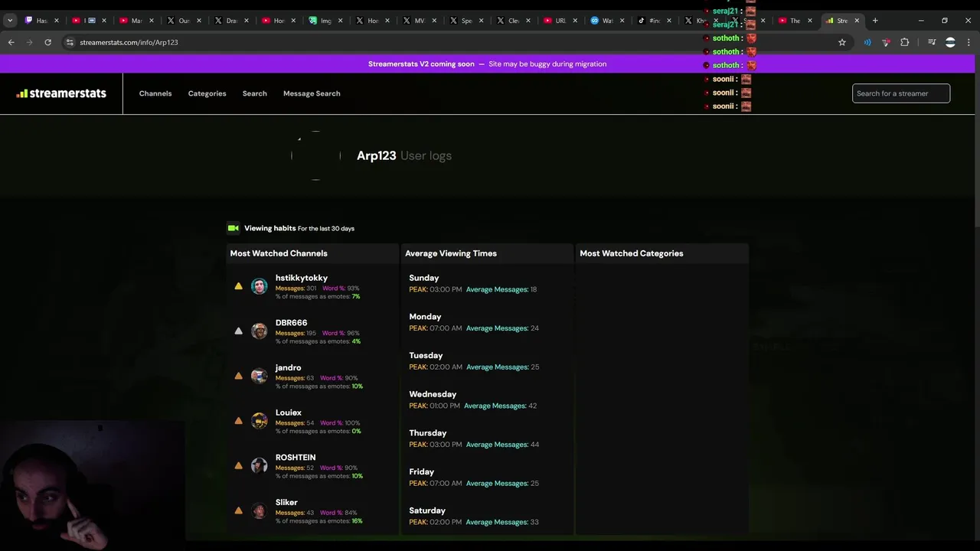Close the active Streamerstats tab
The height and width of the screenshot is (551, 980).
pyautogui.click(x=857, y=21)
